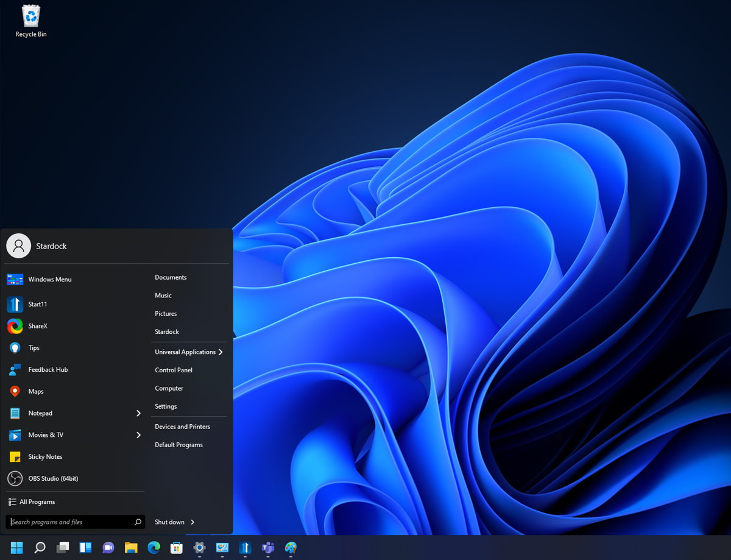Open the Paint palette icon on taskbar
Viewport: 731px width, 560px height.
click(291, 548)
